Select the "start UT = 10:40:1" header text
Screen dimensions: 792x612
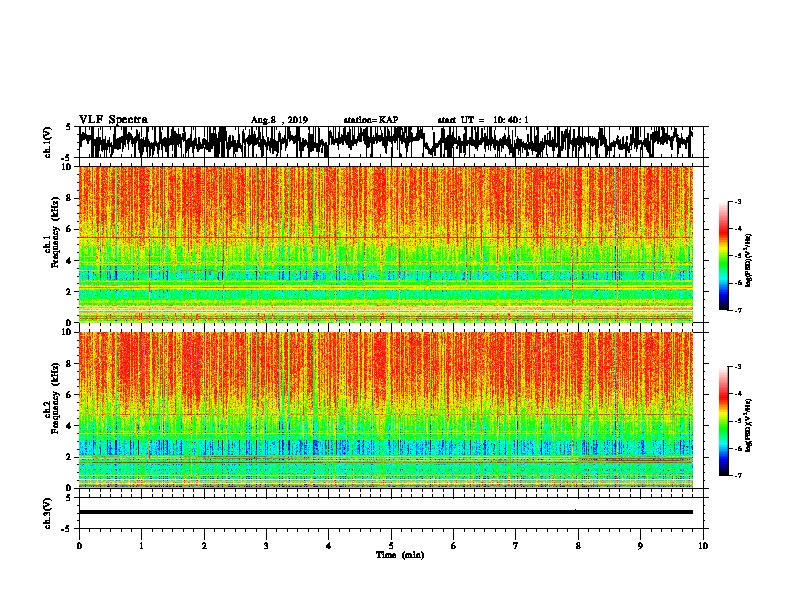click(483, 120)
